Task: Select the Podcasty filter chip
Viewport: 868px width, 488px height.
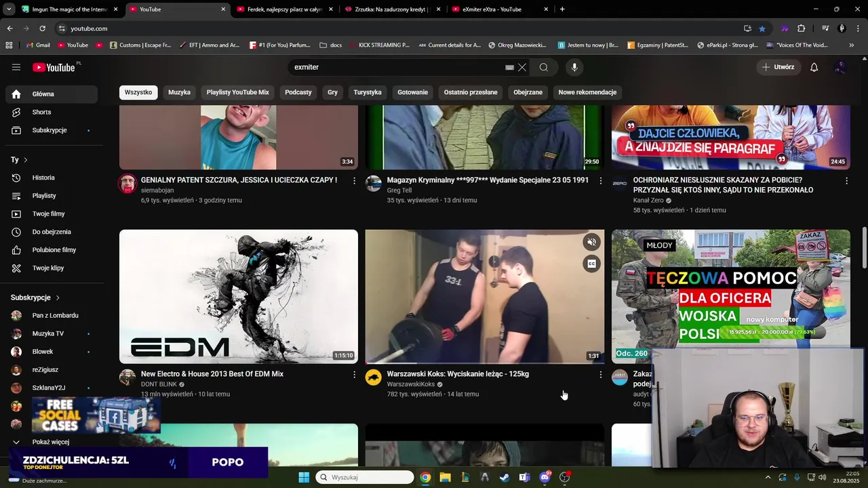Action: 298,92
